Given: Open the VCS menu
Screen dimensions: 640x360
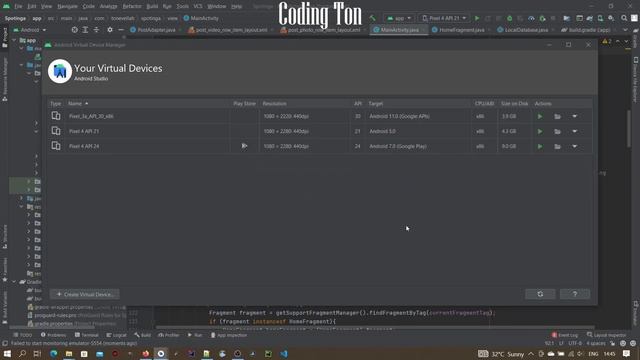Looking at the screenshot, I should (x=198, y=6).
